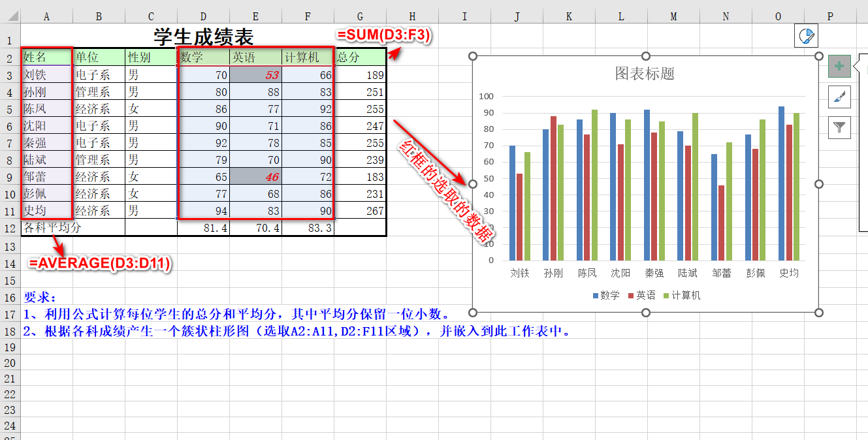Click the chart's bottom-center resize handle
The width and height of the screenshot is (868, 440).
646,313
